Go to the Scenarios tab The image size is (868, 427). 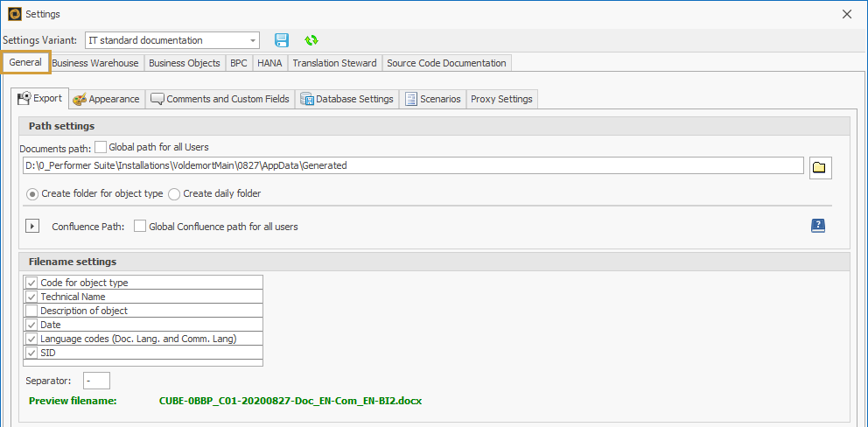tap(432, 99)
